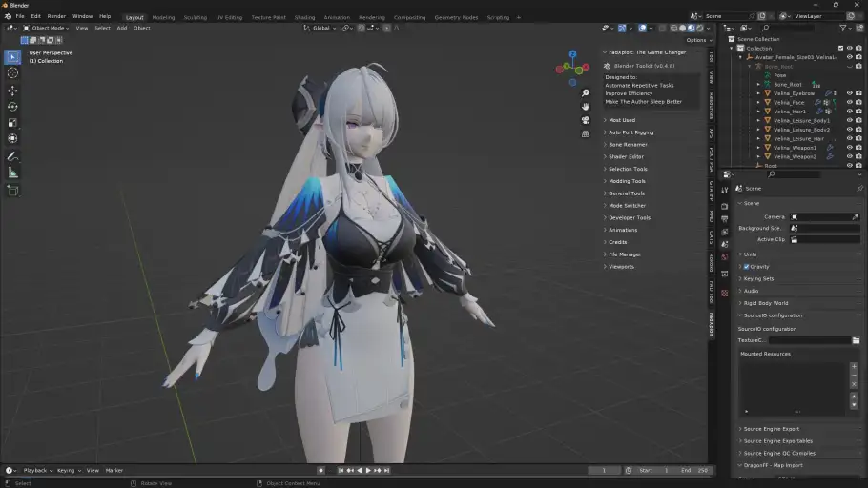
Task: Switch to solid viewport shading
Action: point(683,28)
